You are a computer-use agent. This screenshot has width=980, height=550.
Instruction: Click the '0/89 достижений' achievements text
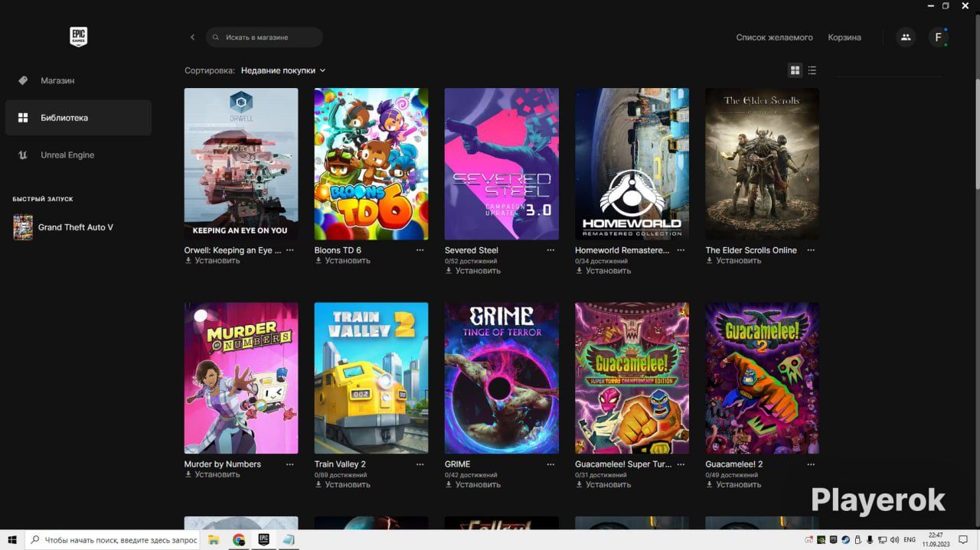[341, 475]
